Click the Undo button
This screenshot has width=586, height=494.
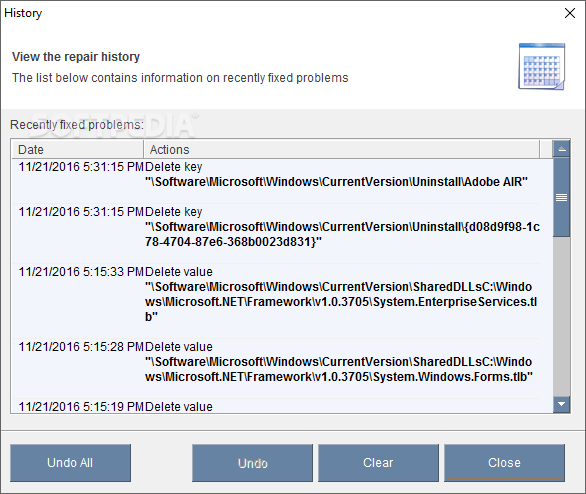click(252, 463)
